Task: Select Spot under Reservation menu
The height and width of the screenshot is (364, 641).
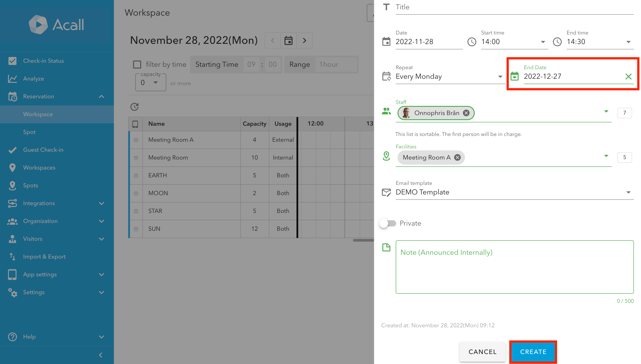Action: coord(29,132)
